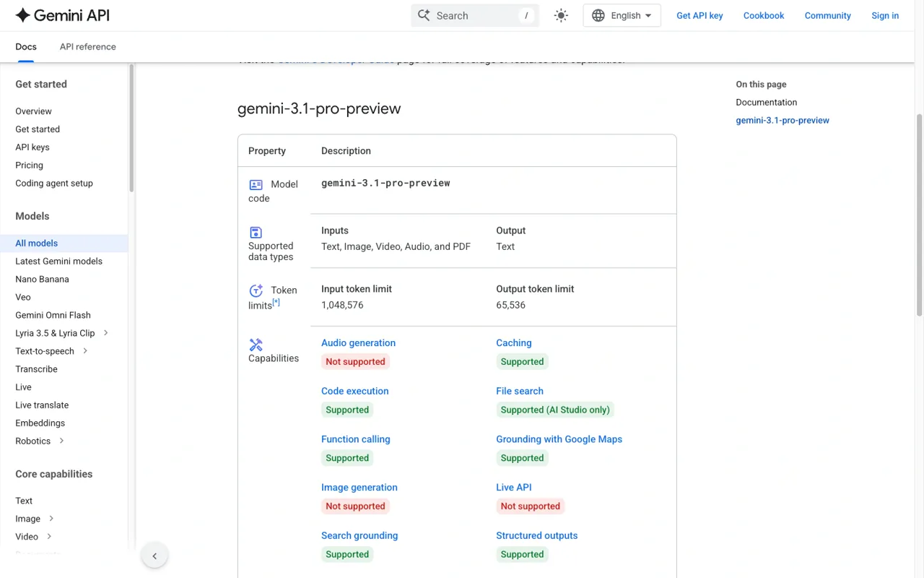Click the Supported data types icon
Screen dimensions: 924x578
click(256, 232)
